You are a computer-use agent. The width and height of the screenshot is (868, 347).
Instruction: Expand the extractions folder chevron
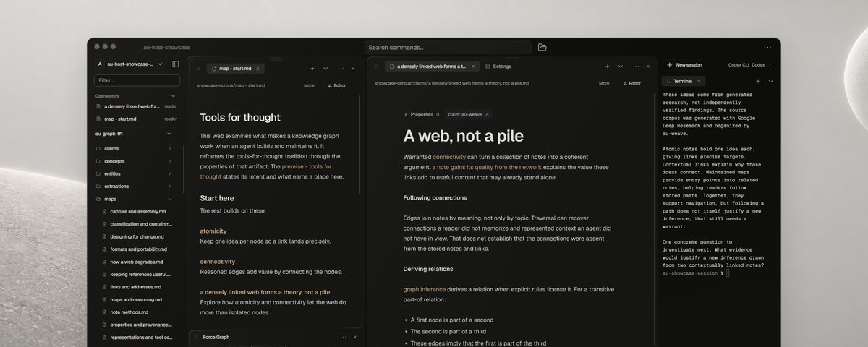coord(169,186)
